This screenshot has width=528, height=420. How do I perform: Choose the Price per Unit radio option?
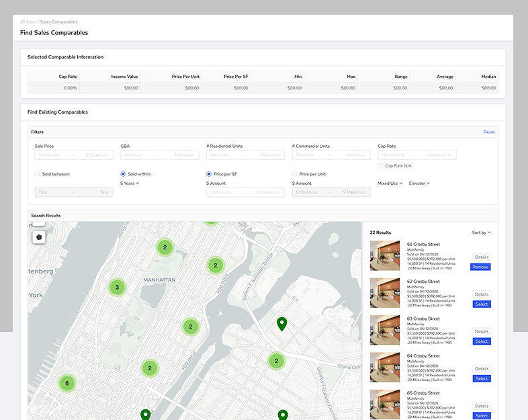pos(295,174)
